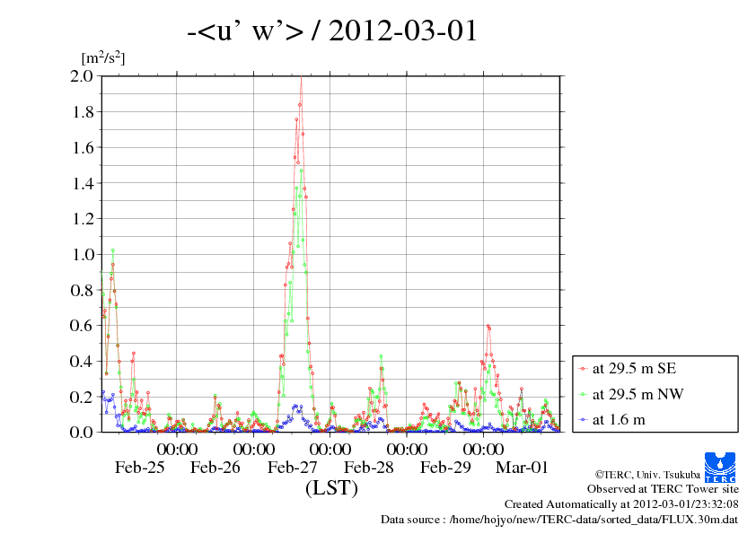
Task: Click the green peak near 1.0 on Feb-25
Action: pos(113,250)
